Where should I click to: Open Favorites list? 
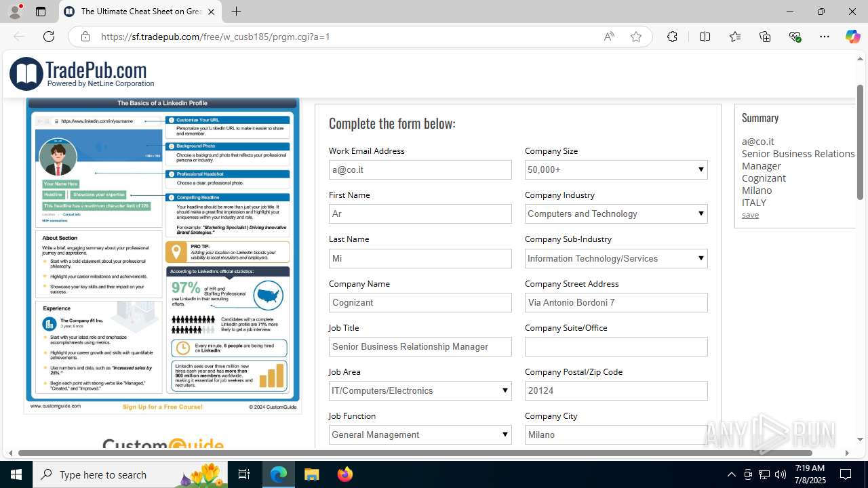(735, 37)
